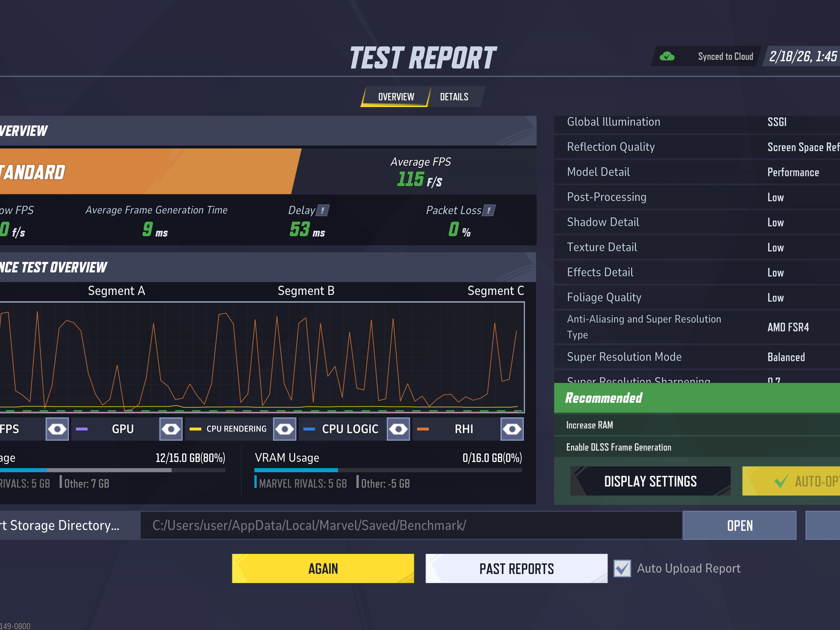Toggle RHI graph line visibility
This screenshot has width=840, height=630.
click(512, 429)
